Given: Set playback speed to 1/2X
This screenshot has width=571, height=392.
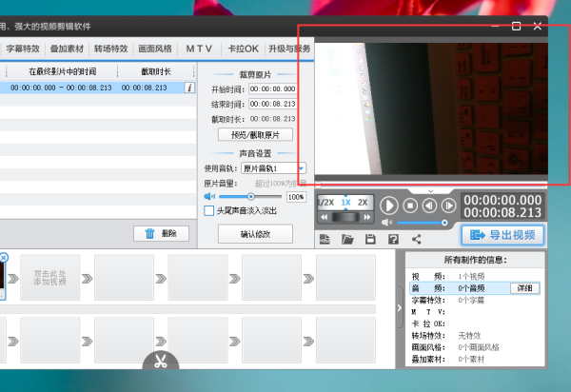Looking at the screenshot, I should click(x=325, y=203).
